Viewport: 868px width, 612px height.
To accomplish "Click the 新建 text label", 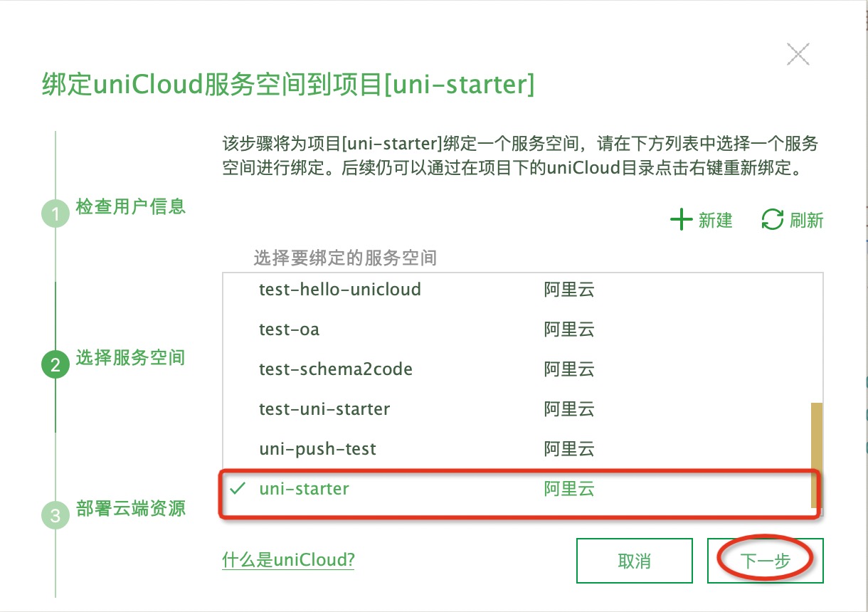I will pyautogui.click(x=715, y=220).
